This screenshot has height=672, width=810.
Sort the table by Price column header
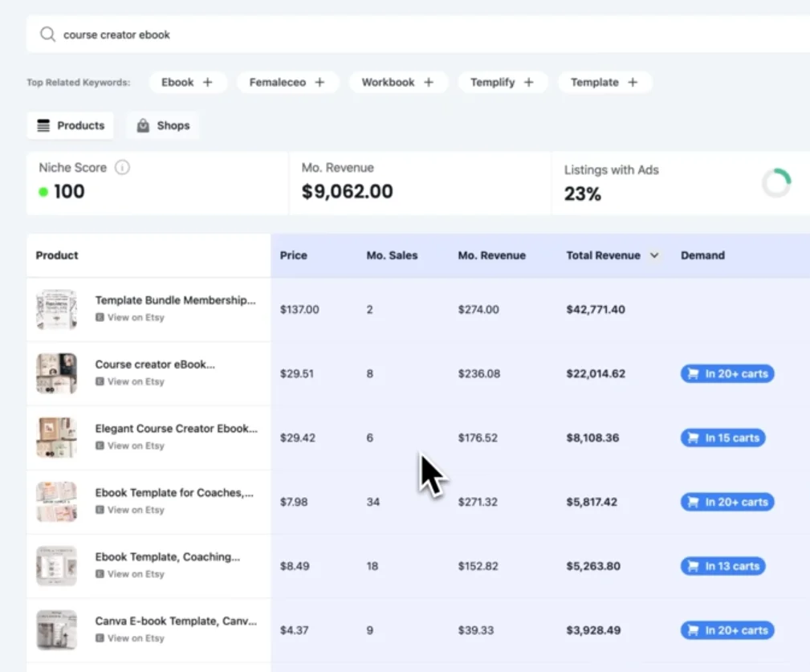tap(293, 255)
